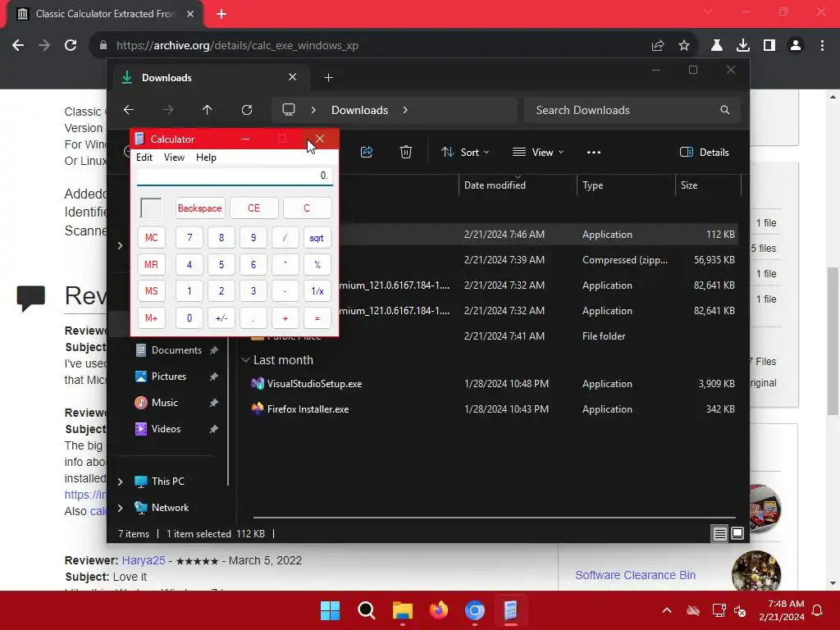Expand chevron after Downloads in address bar
Screen dimensions: 840x630
tap(405, 110)
